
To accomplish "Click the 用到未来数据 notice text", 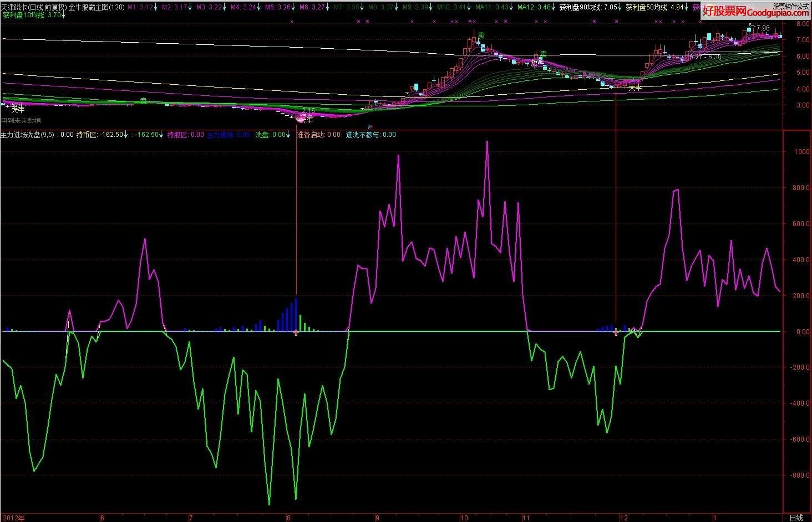I will pyautogui.click(x=21, y=120).
